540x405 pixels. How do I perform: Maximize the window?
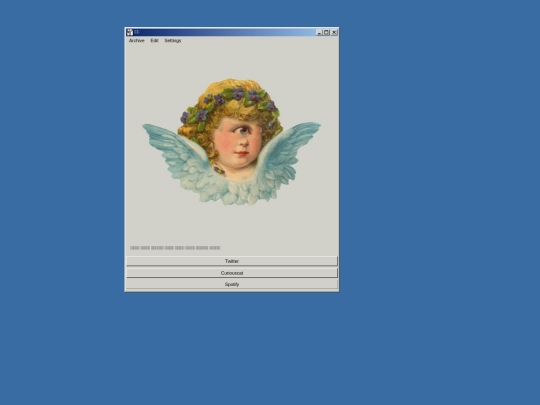(326, 33)
